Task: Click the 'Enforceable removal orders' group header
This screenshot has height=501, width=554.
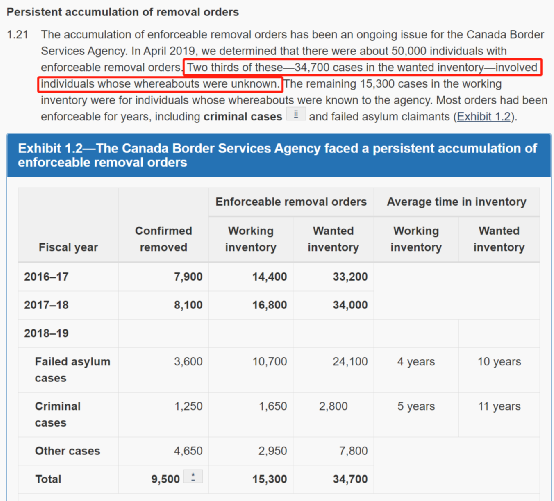Action: coord(291,202)
